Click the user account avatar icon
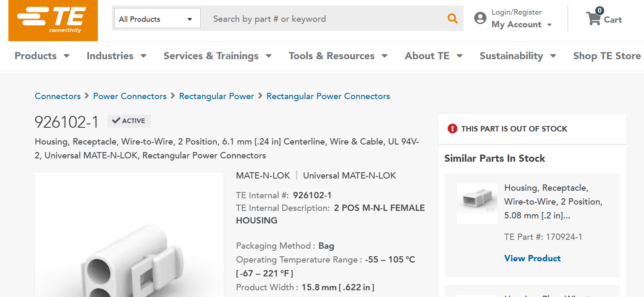 [x=480, y=18]
